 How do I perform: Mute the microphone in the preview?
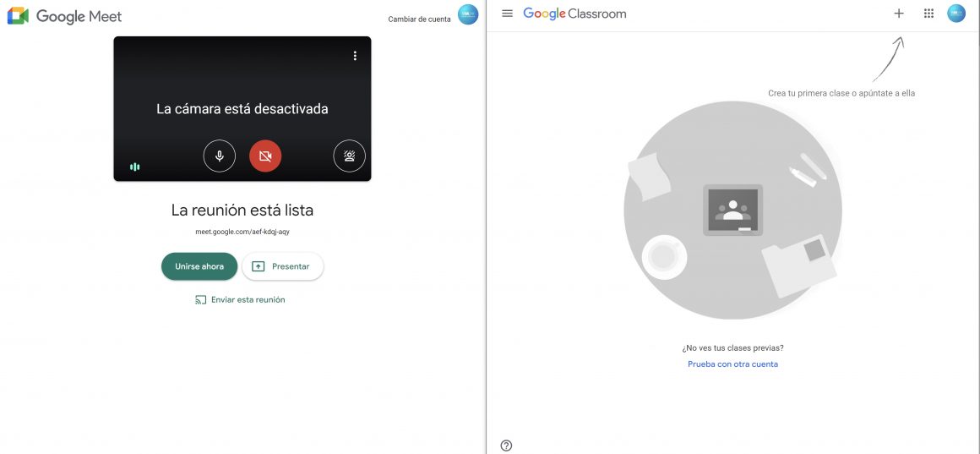tap(220, 156)
